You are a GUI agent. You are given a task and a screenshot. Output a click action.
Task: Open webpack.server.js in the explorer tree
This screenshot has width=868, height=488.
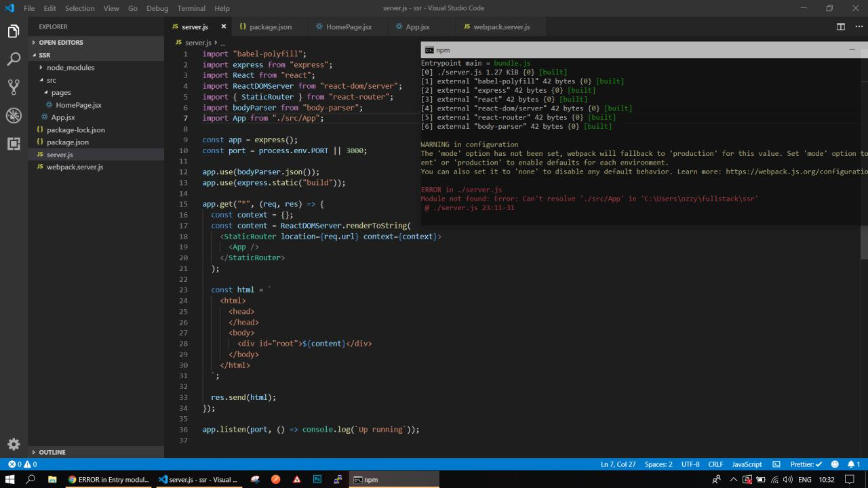(96, 167)
